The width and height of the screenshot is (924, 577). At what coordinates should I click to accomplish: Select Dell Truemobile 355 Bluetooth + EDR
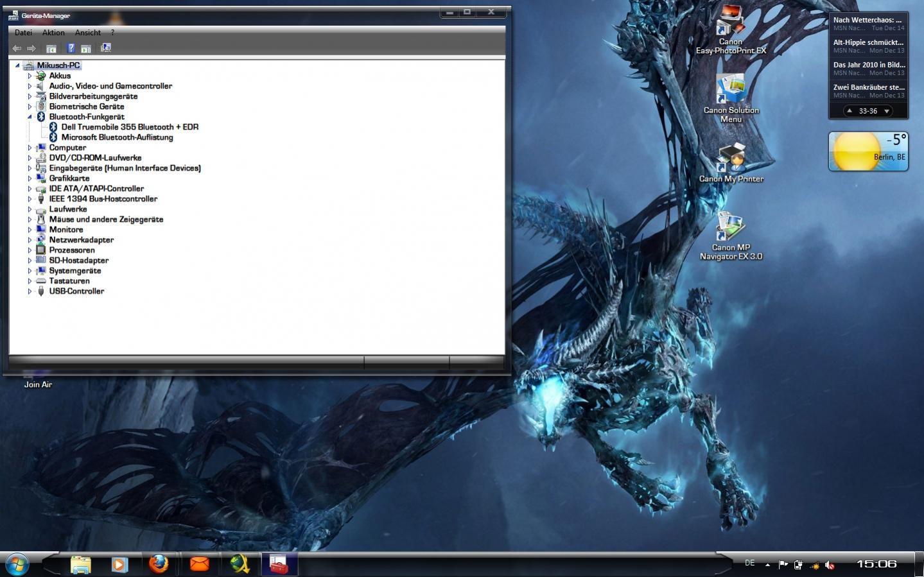tap(130, 127)
